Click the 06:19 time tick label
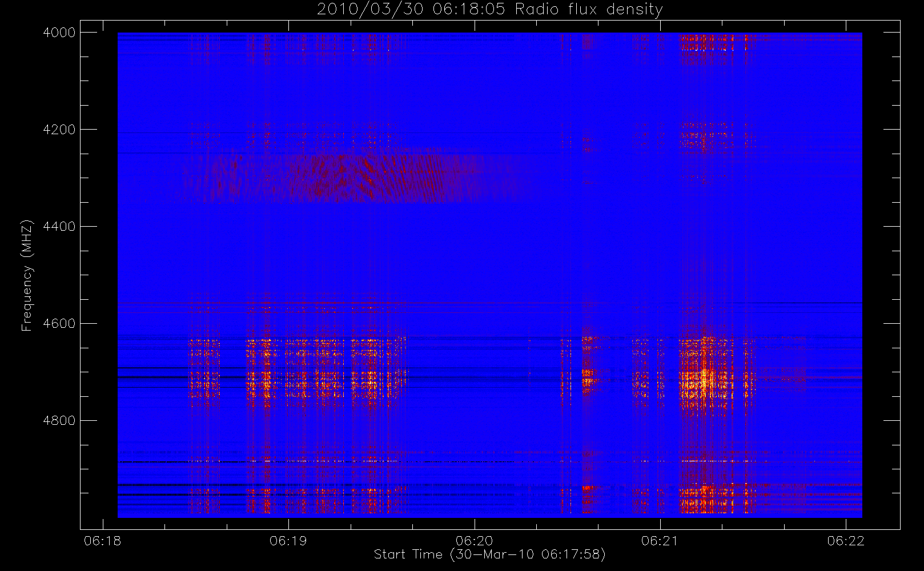The image size is (924, 571). 288,541
